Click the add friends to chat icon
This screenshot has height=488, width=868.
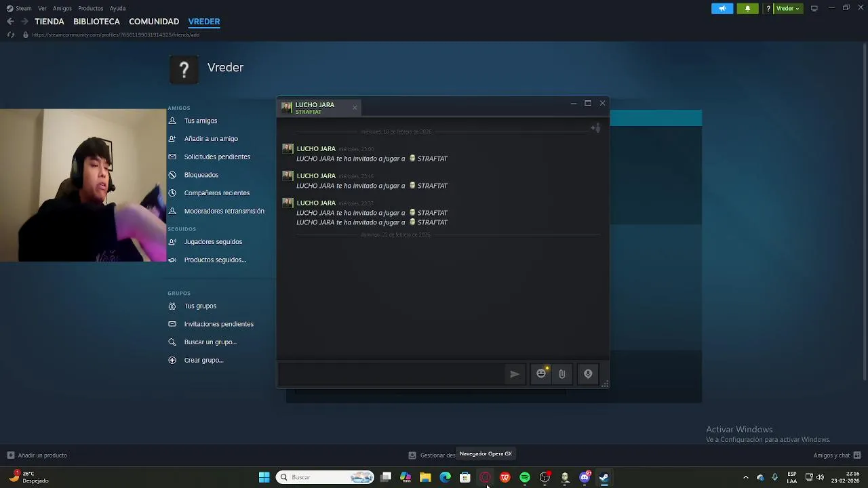pyautogui.click(x=595, y=128)
